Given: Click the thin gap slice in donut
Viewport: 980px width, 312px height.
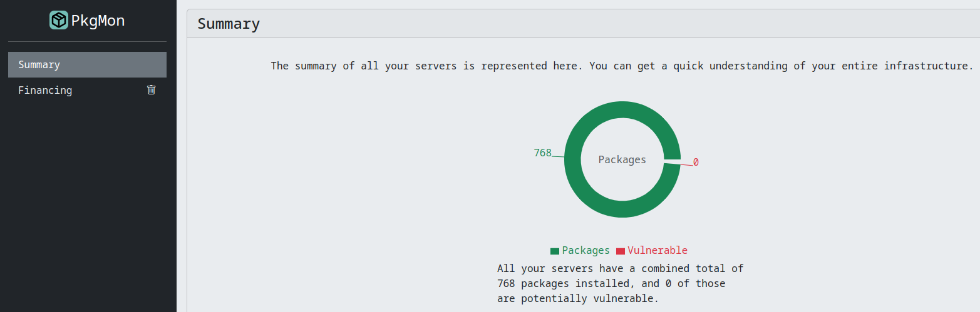Looking at the screenshot, I should [x=672, y=162].
